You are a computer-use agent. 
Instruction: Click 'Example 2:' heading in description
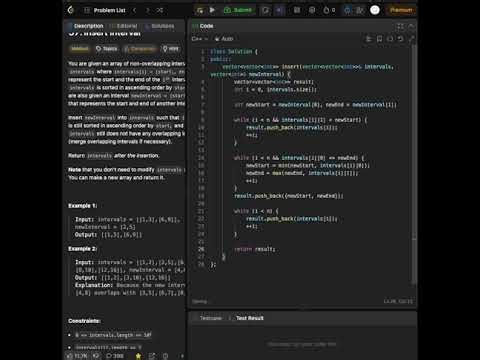coord(83,249)
